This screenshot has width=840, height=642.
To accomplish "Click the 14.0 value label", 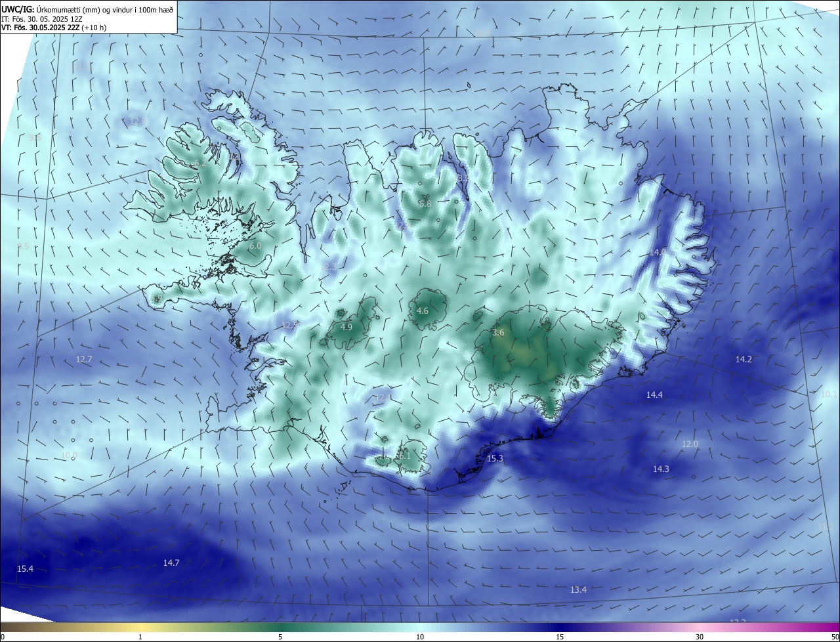I will coord(658,252).
